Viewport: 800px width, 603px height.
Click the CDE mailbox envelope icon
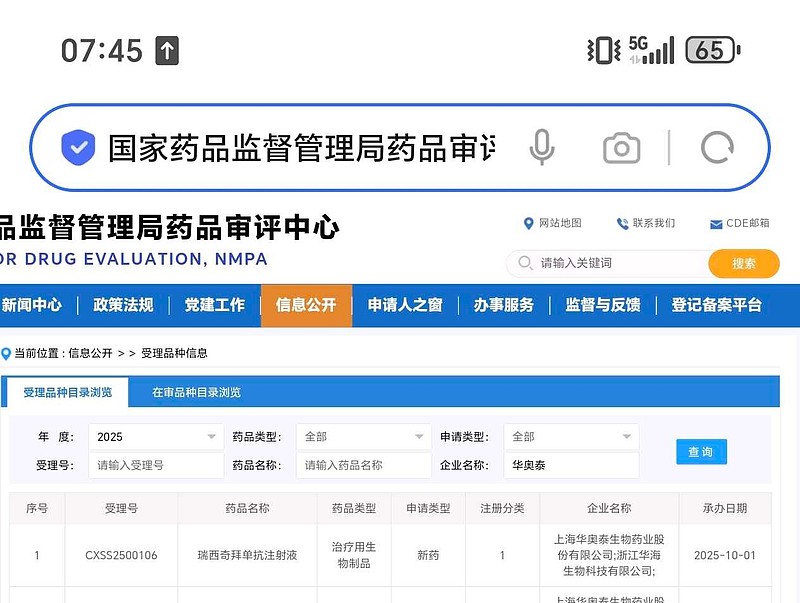[716, 224]
